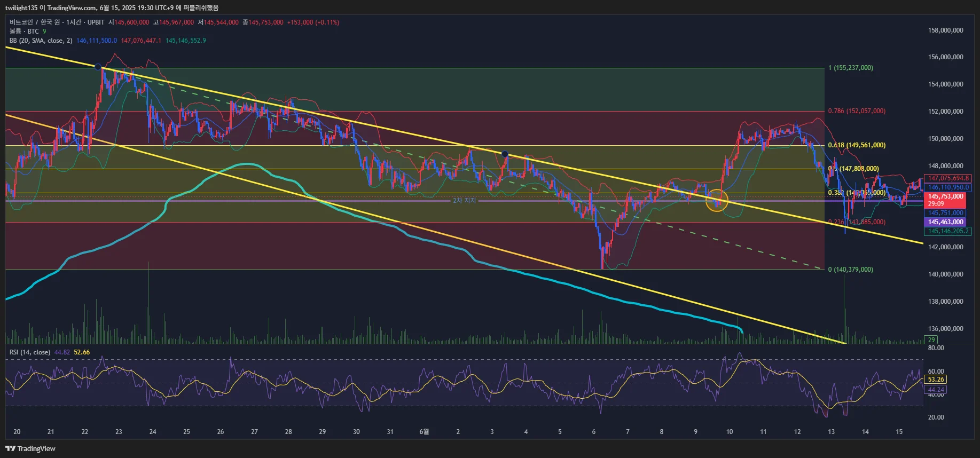980x458 pixels.
Task: Click the yellow RSI tag 53.26
Action: click(x=935, y=380)
